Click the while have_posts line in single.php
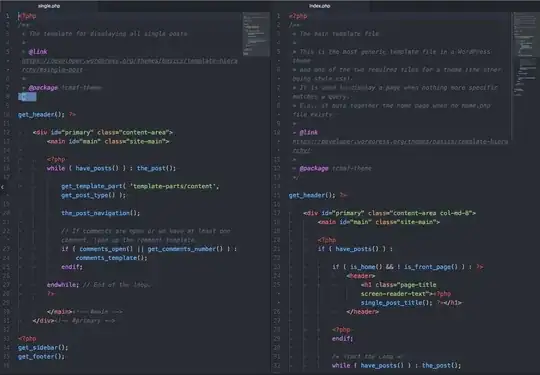The height and width of the screenshot is (375, 540). tap(111, 168)
